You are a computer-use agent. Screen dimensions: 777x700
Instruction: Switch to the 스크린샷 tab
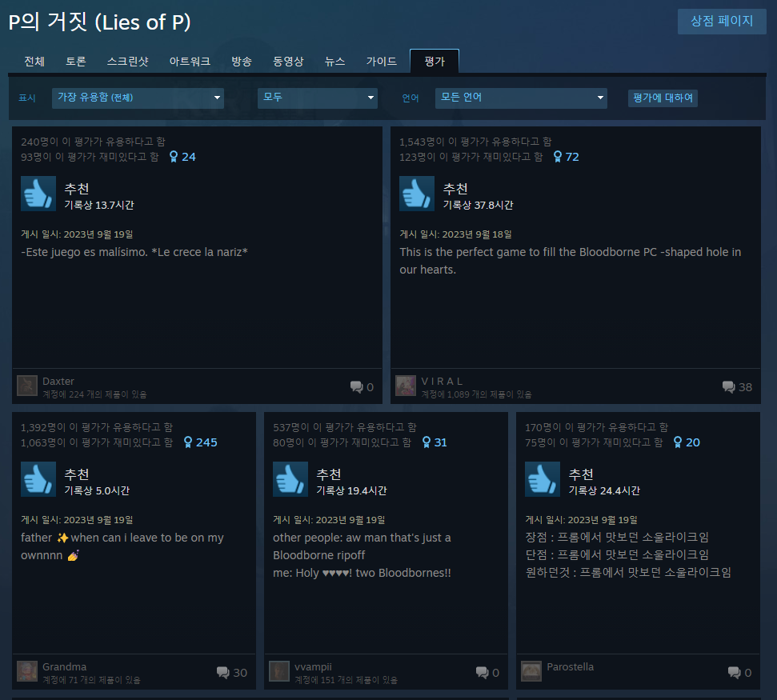(x=128, y=62)
